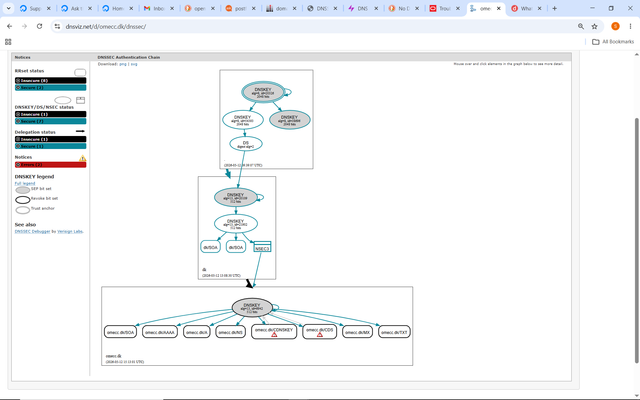Click the red warning icon on omecc.dk/CDS

(320, 335)
